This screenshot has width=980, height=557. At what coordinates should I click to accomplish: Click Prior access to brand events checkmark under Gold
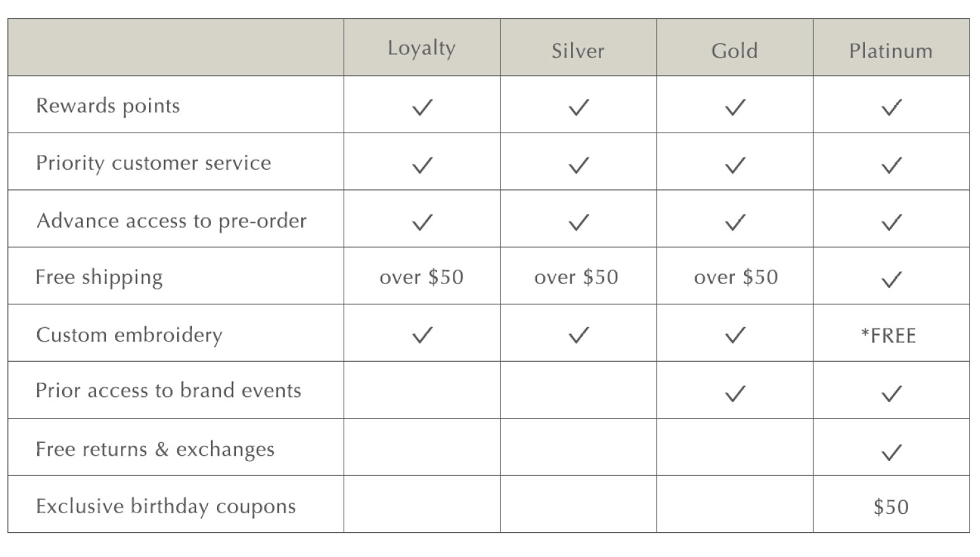735,393
